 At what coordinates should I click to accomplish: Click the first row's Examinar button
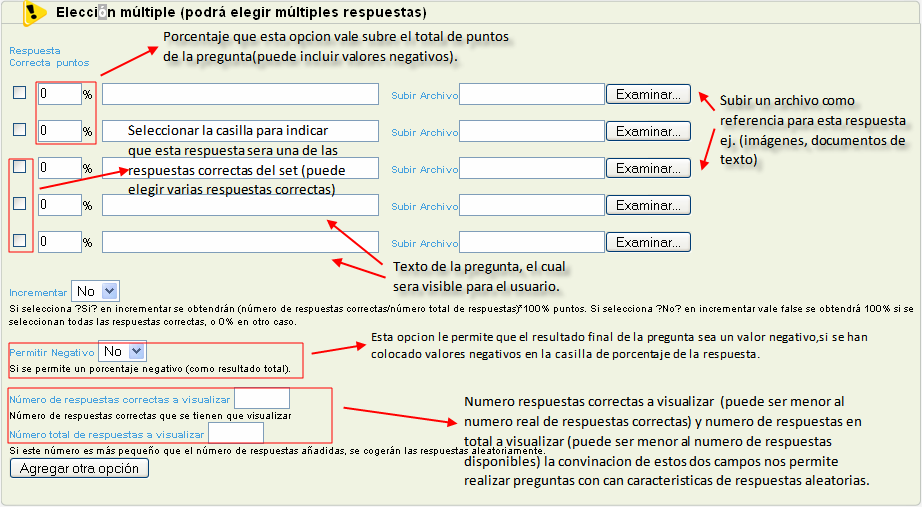649,94
